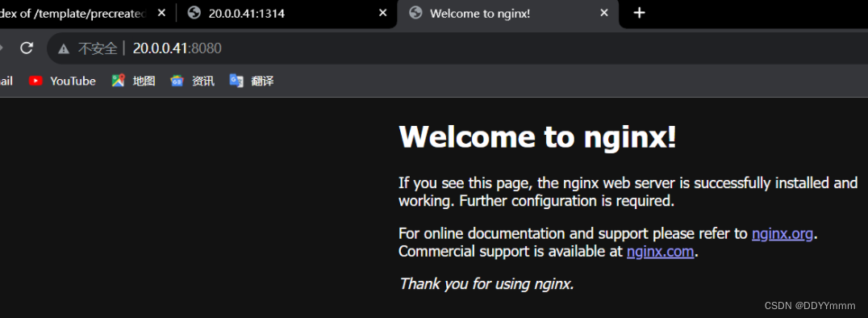Switch to the Welcome to nginx! tab

pyautogui.click(x=507, y=14)
